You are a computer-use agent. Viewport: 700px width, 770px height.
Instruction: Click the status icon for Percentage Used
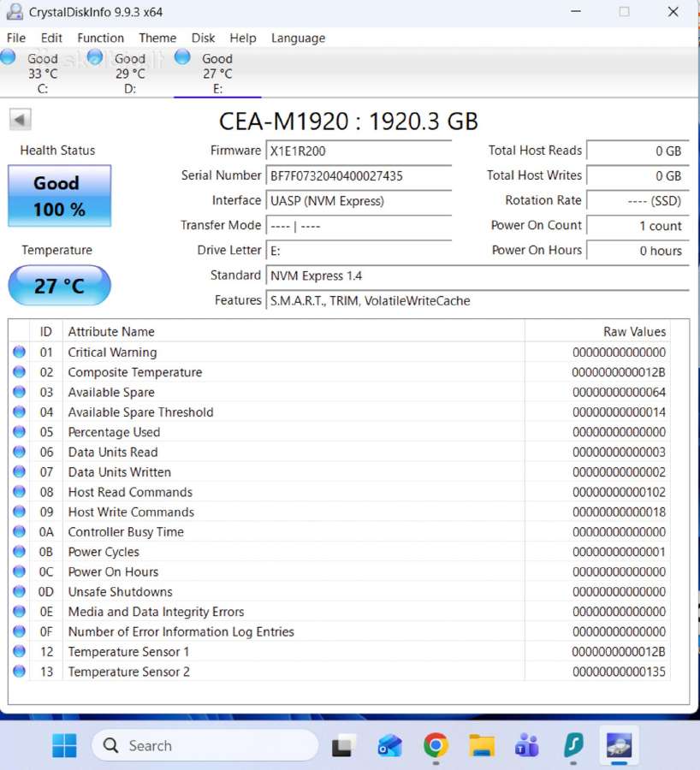(x=19, y=432)
